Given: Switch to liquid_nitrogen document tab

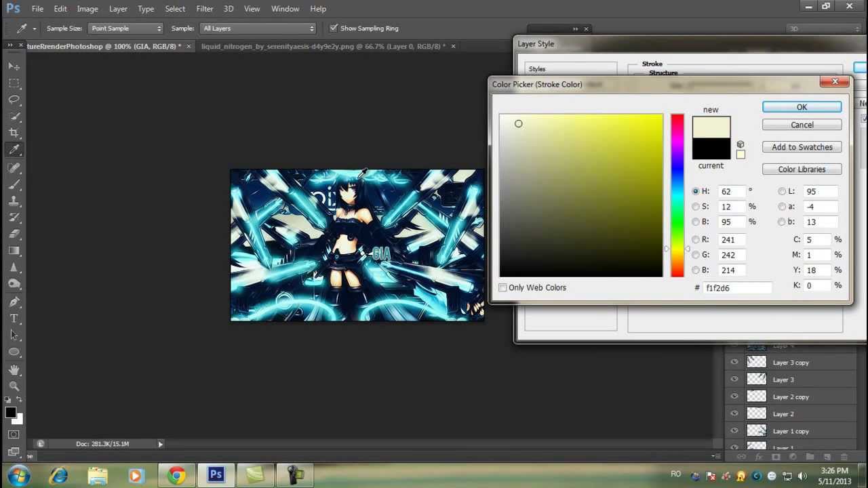Looking at the screenshot, I should 323,46.
